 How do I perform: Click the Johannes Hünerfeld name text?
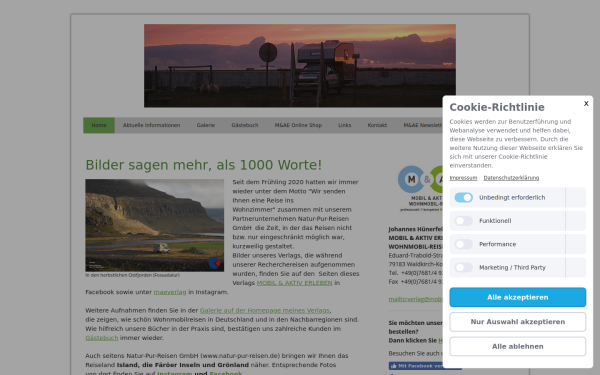pyautogui.click(x=416, y=229)
